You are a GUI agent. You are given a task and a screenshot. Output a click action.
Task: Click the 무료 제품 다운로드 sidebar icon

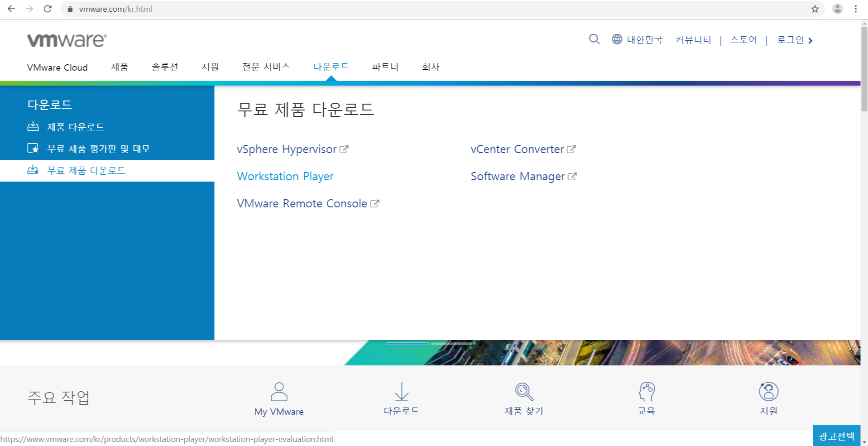click(x=33, y=170)
